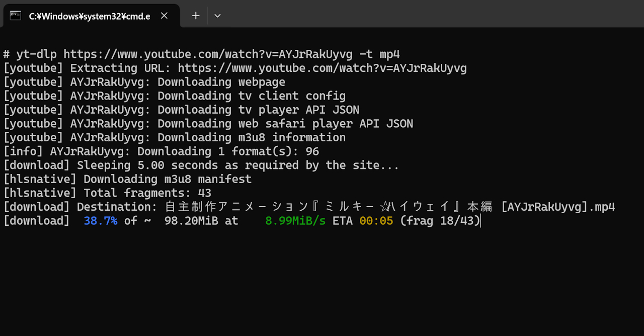Click the Downloading web safari player API JSON line

coord(285,124)
